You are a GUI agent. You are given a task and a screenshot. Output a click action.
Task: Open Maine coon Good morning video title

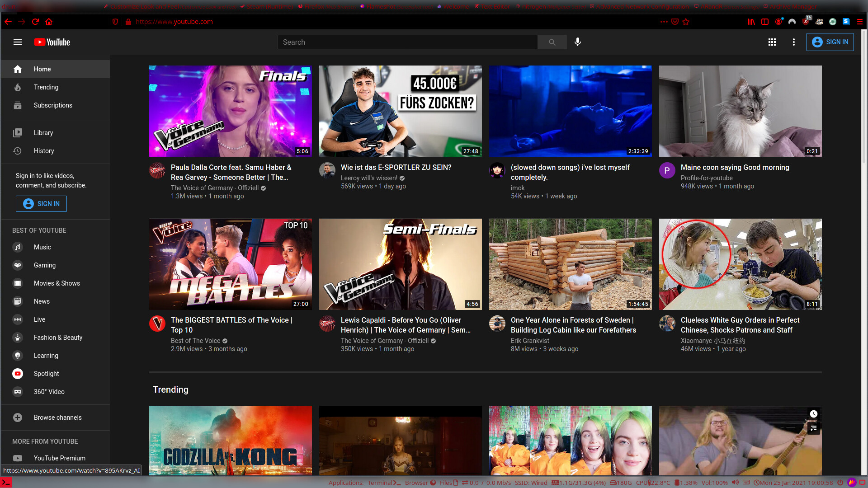[735, 167]
